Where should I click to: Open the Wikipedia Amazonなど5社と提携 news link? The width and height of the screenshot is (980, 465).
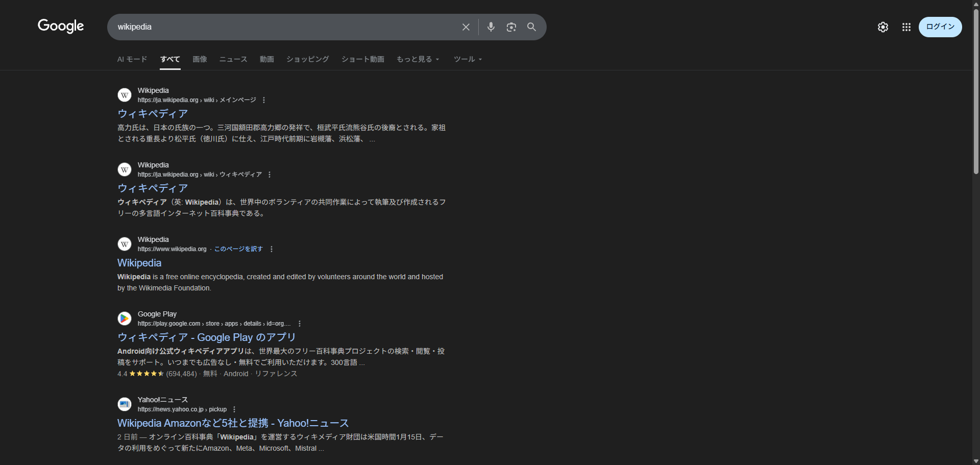click(x=233, y=423)
